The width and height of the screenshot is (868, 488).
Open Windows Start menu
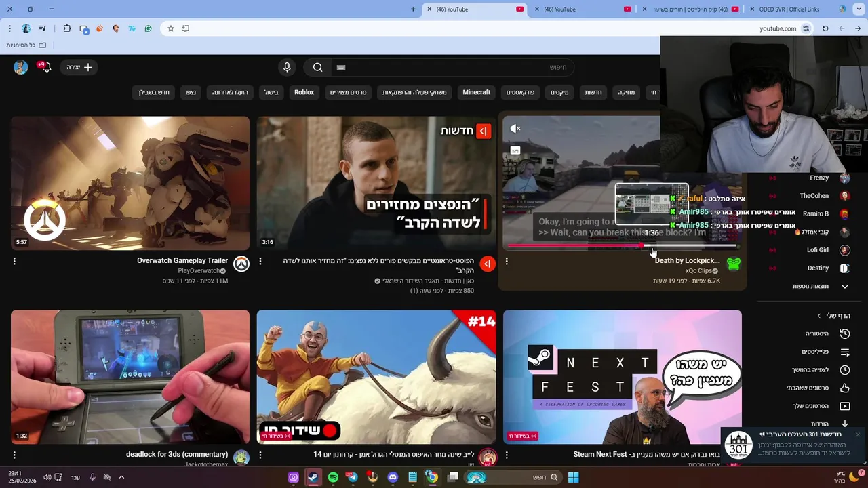(573, 477)
